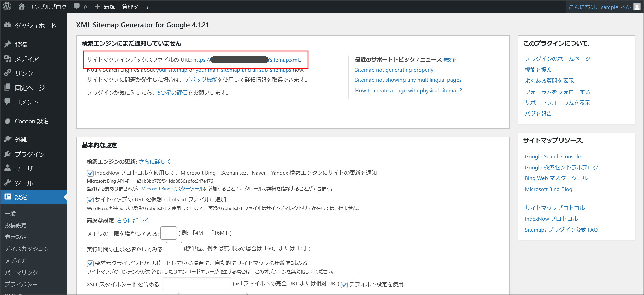Click the Cocoon 設定 circle icon
The width and height of the screenshot is (644, 295).
[x=7, y=121]
